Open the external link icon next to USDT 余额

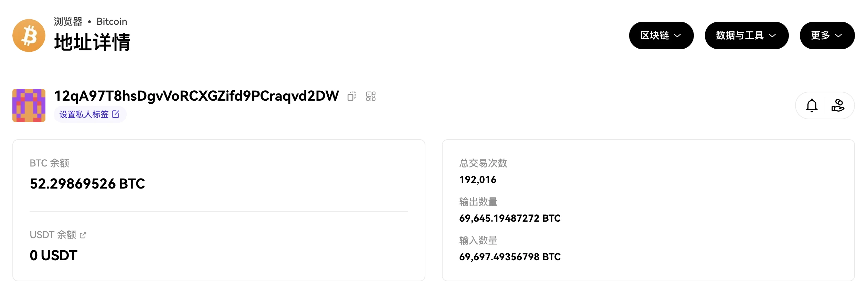[x=83, y=235]
